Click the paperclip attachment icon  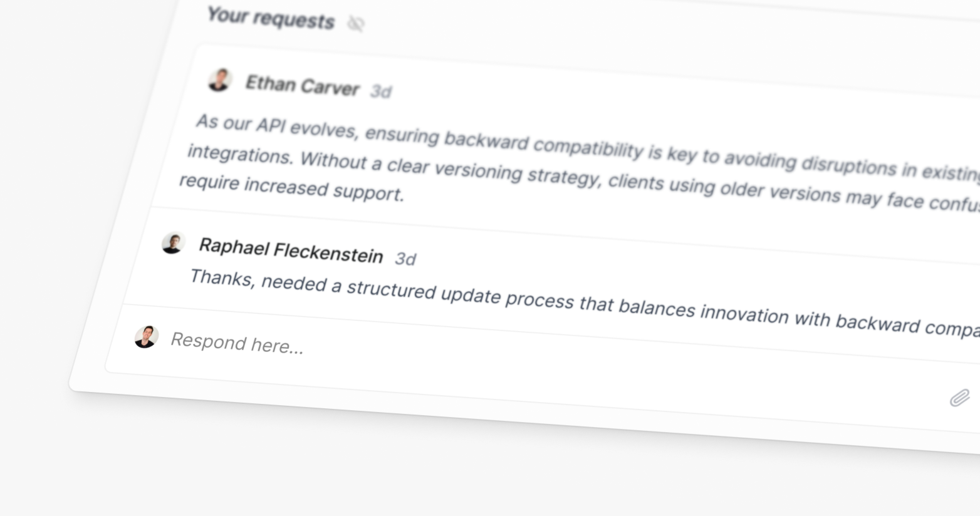tap(959, 398)
